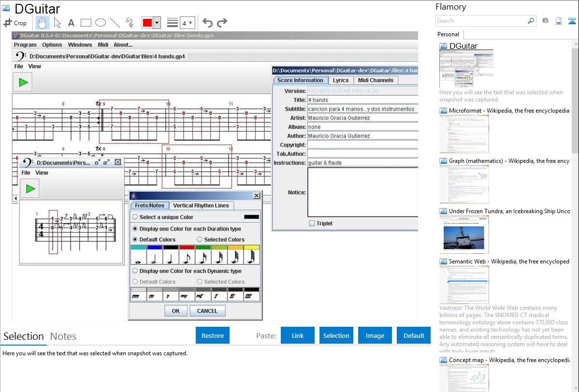The width and height of the screenshot is (579, 392).
Task: Activate the hand pan tool
Action: click(43, 23)
